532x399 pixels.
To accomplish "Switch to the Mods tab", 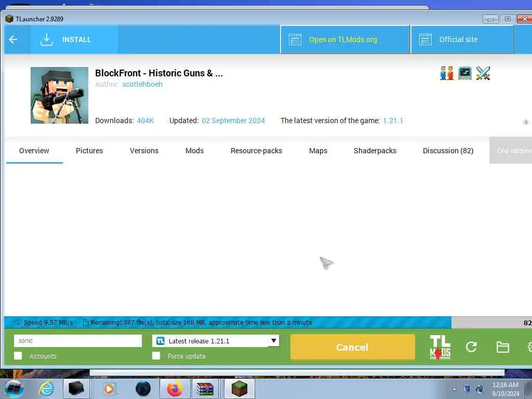I will point(194,151).
